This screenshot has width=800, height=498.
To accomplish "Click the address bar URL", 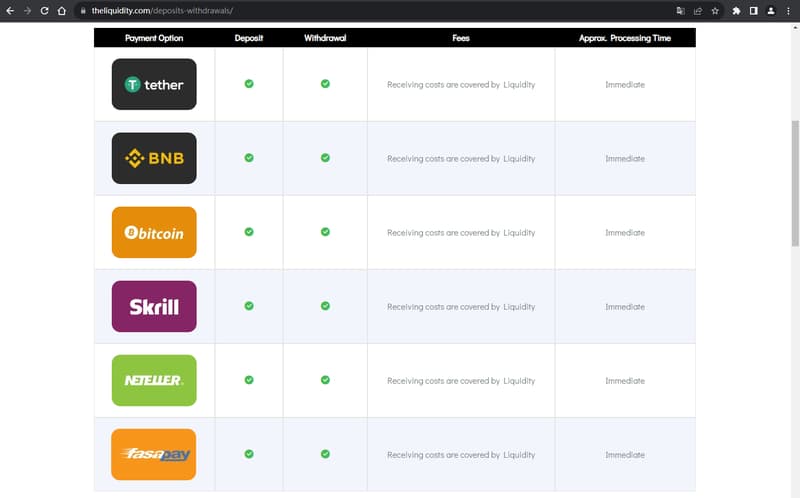I will (162, 11).
